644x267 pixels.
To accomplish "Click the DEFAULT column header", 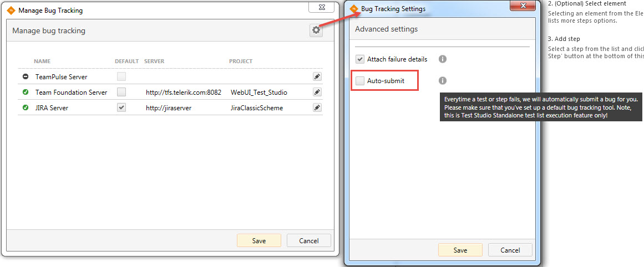I will (126, 61).
